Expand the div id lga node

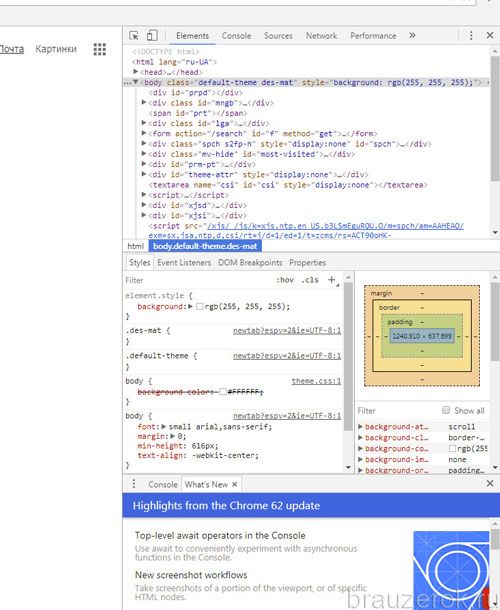coord(144,123)
